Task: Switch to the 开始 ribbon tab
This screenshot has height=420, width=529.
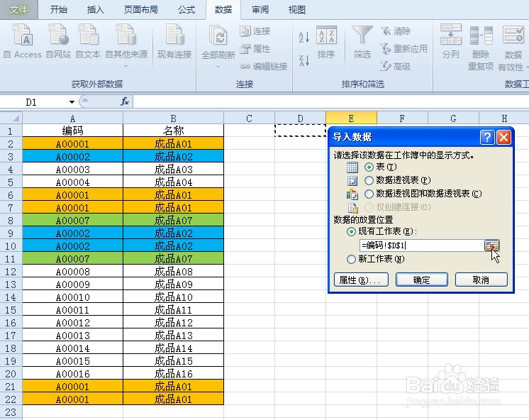Action: [58, 9]
